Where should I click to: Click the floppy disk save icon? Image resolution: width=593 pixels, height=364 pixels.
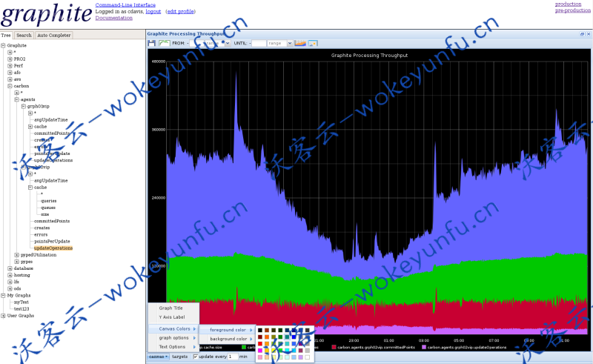(x=152, y=43)
